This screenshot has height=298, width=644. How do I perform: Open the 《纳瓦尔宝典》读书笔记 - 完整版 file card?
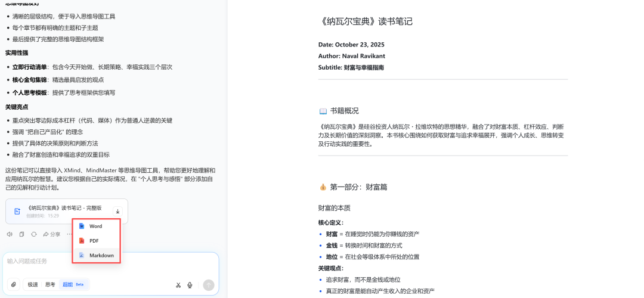tap(67, 212)
